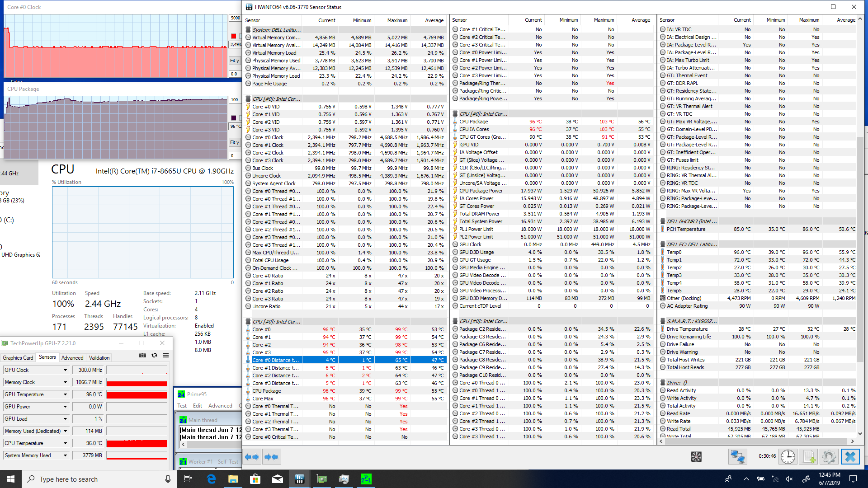Image resolution: width=868 pixels, height=488 pixels.
Task: Open Microsoft Store from the taskbar
Action: click(x=255, y=479)
